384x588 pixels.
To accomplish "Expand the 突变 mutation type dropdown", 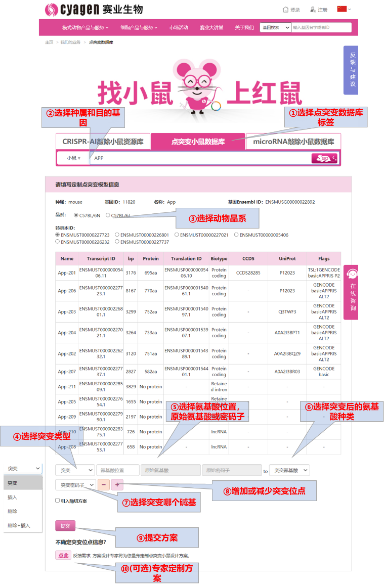I will pyautogui.click(x=75, y=470).
